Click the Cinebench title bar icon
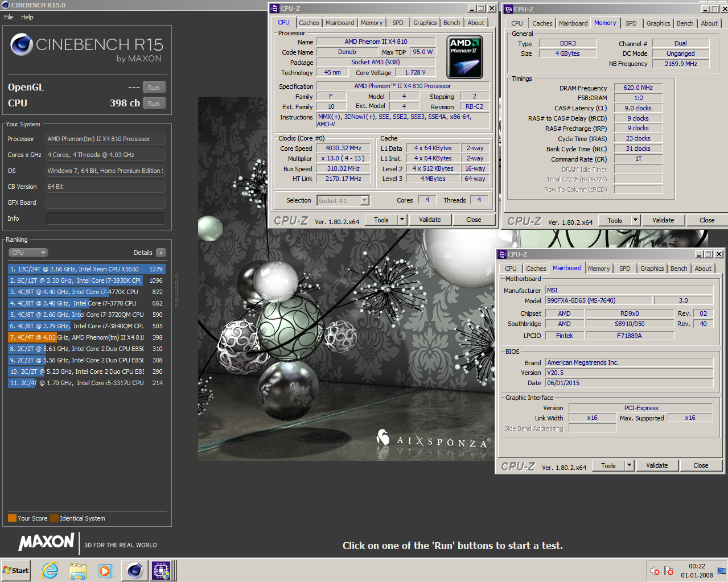Screen dimensions: 728x582 (6, 5)
